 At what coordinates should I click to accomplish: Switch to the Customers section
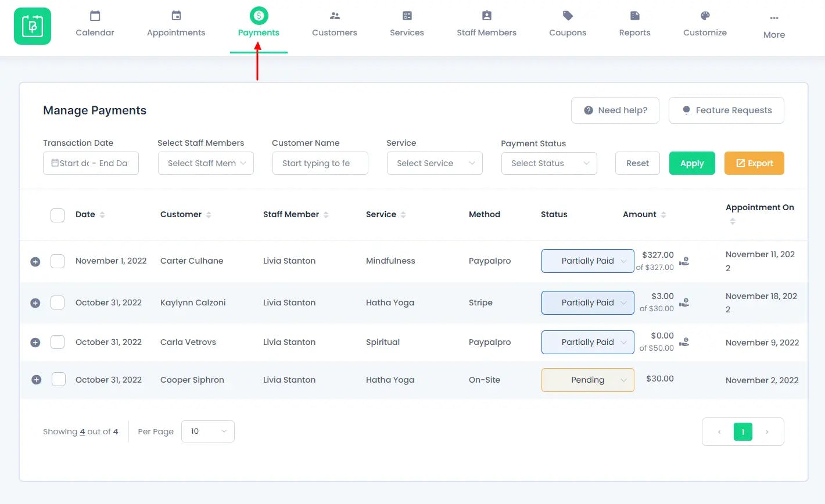click(334, 16)
